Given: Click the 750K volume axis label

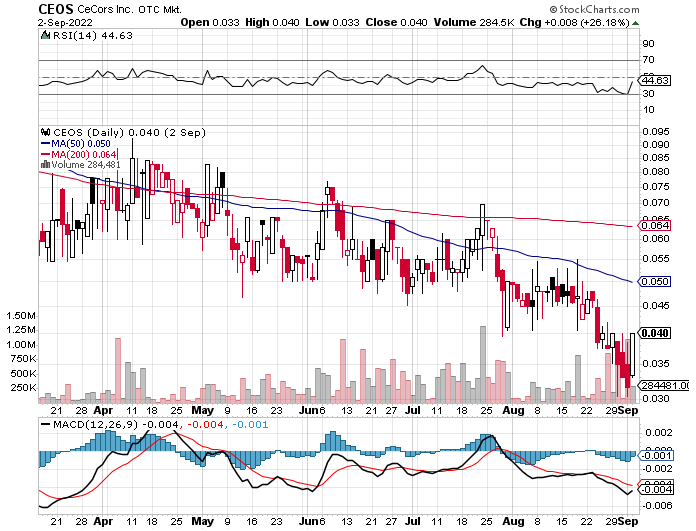Looking at the screenshot, I should 23,359.
